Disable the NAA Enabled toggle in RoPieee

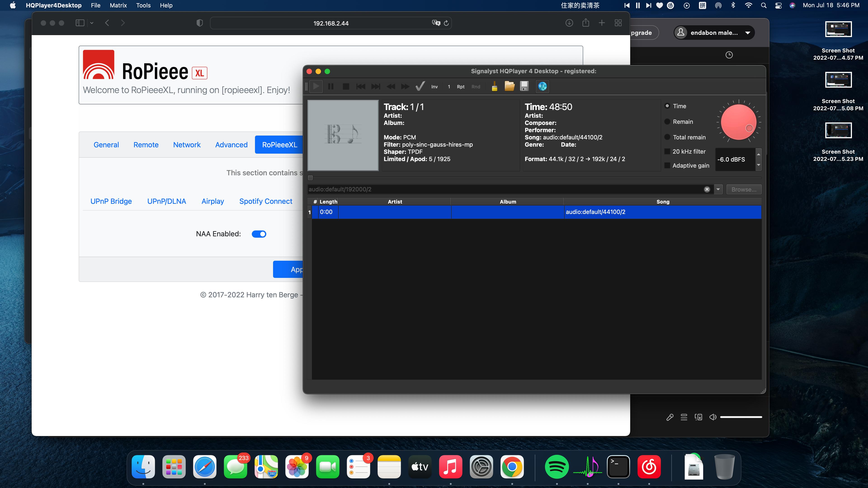[x=259, y=234]
